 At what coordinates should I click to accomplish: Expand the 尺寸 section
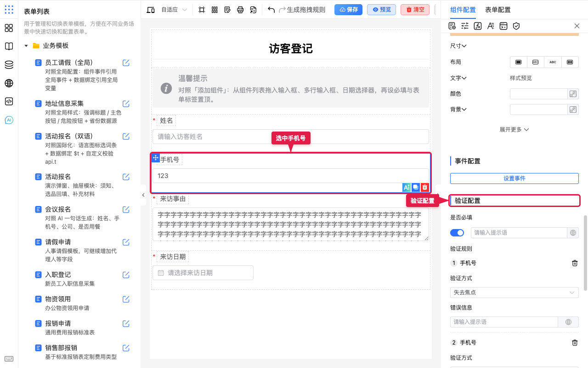(458, 46)
